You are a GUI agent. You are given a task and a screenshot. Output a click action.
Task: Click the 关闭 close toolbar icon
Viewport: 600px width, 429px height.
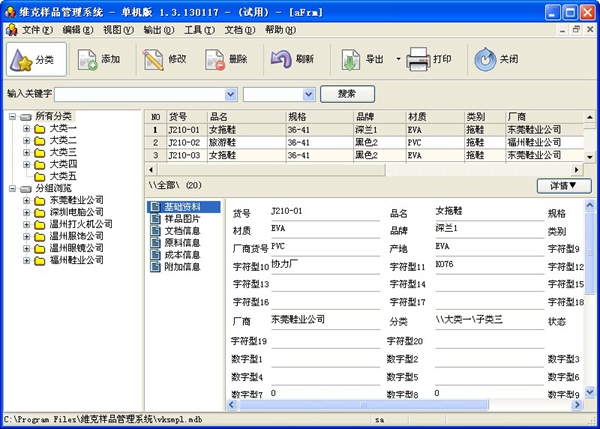485,59
